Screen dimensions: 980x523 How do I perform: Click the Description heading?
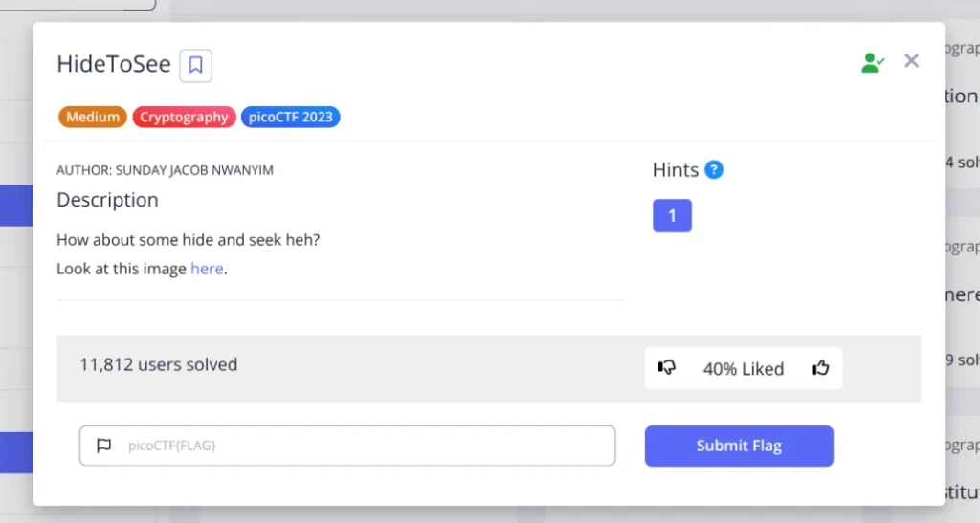coord(107,200)
